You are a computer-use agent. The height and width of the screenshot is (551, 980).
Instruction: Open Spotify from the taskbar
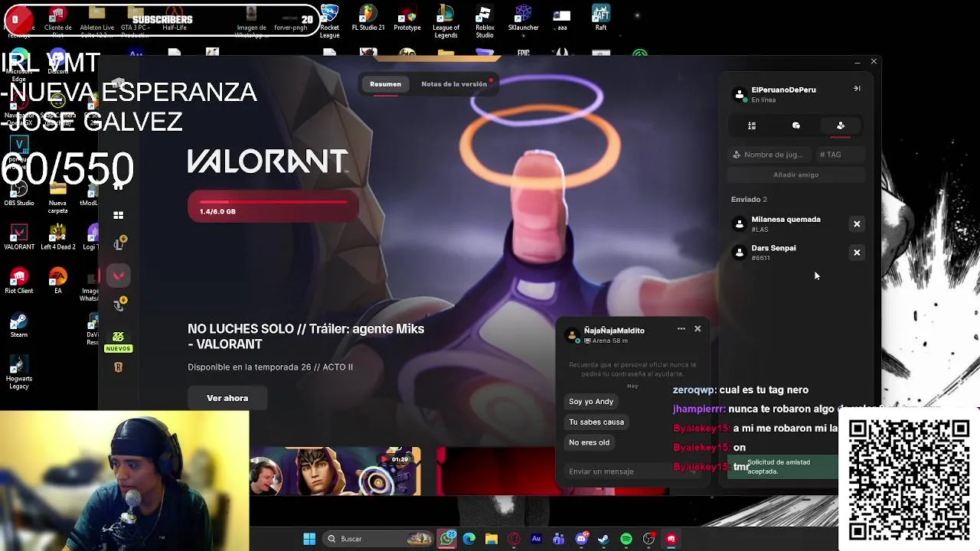click(626, 539)
